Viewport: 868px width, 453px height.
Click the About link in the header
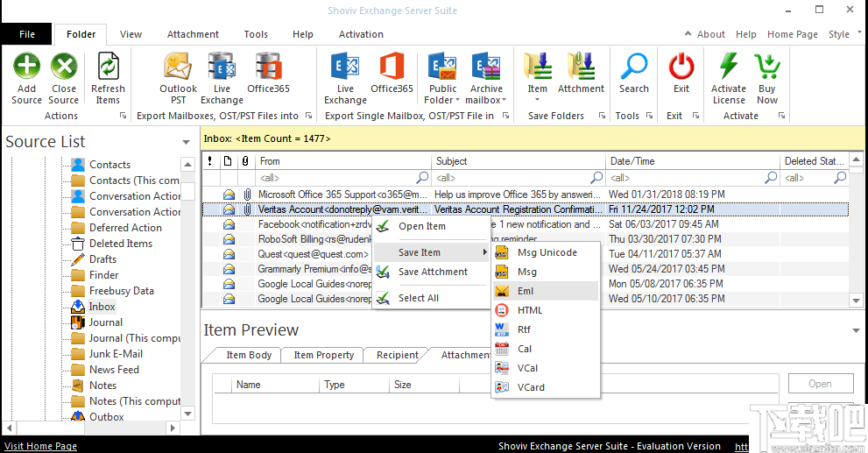[x=711, y=34]
